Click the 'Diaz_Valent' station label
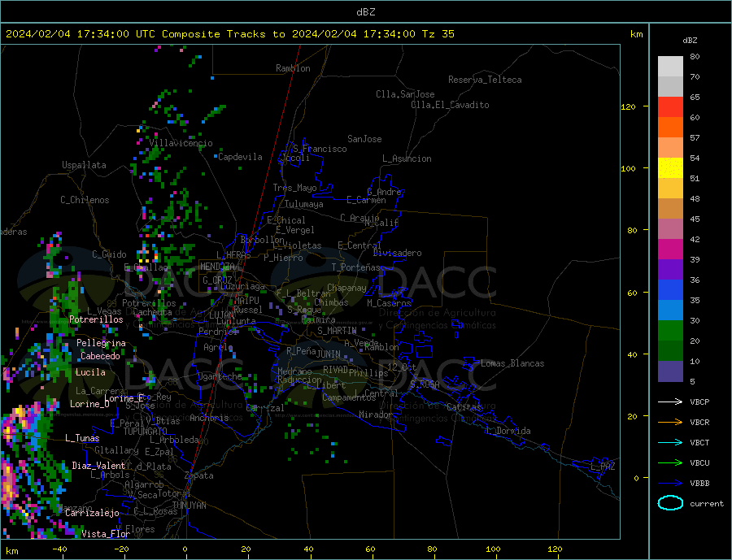The height and width of the screenshot is (560, 732). tap(98, 466)
